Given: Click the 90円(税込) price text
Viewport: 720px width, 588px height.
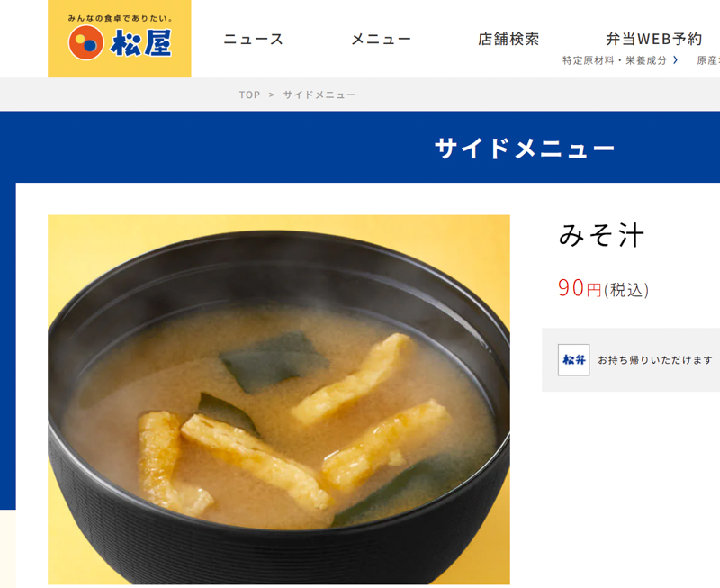Looking at the screenshot, I should click(603, 288).
